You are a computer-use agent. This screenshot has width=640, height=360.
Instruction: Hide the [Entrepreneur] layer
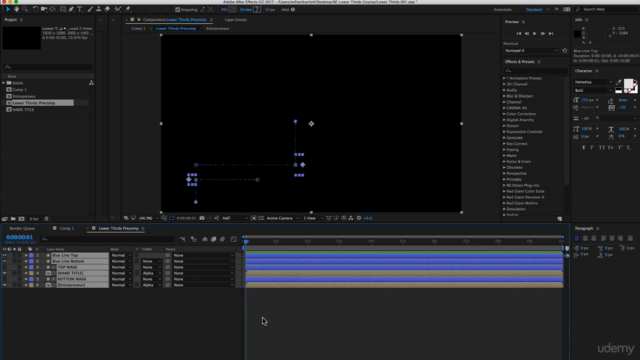click(4, 285)
